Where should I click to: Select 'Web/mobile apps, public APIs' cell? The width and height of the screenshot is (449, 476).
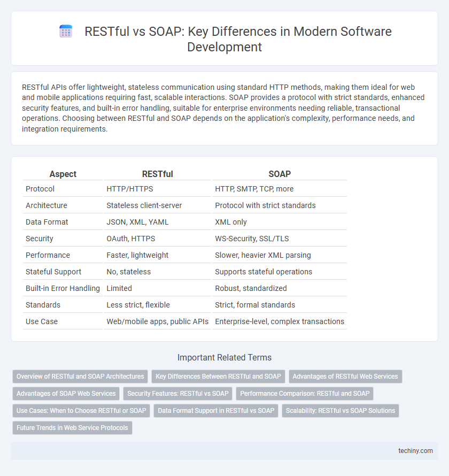[x=158, y=321]
